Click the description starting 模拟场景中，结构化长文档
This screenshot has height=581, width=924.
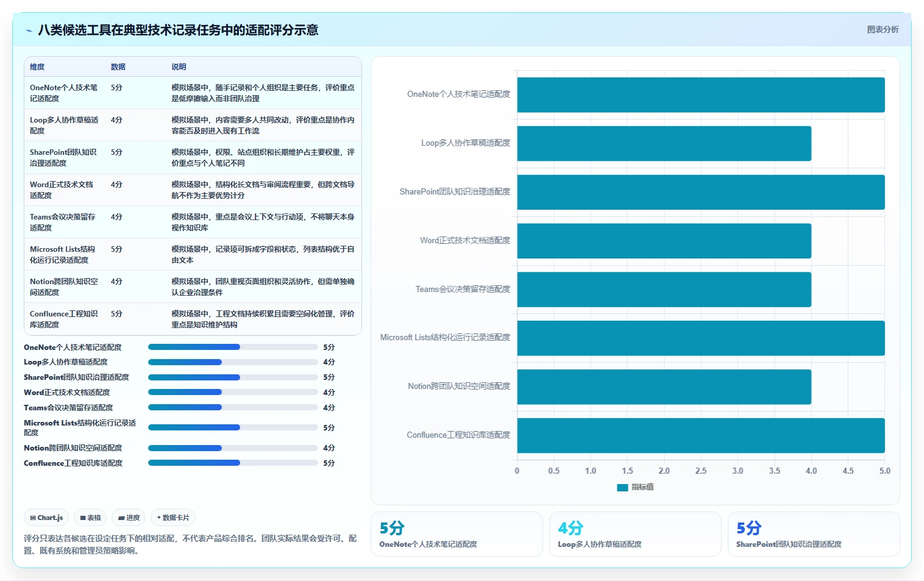[263, 190]
